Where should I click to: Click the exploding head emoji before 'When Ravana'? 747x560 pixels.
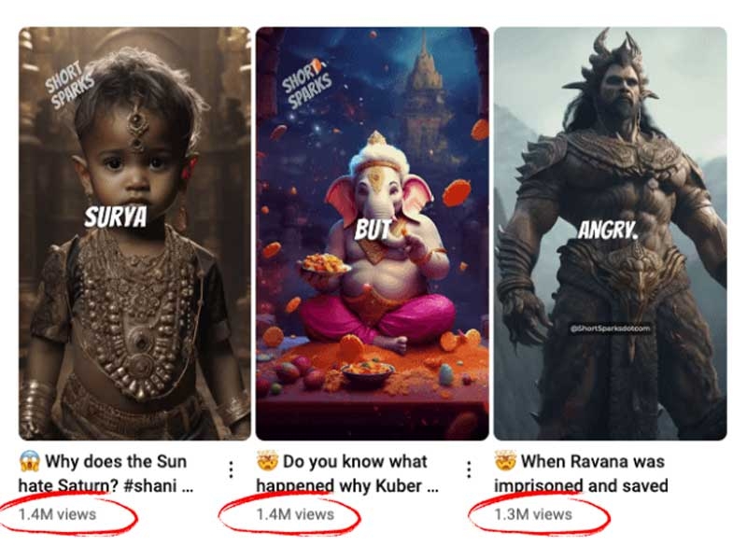(x=505, y=461)
